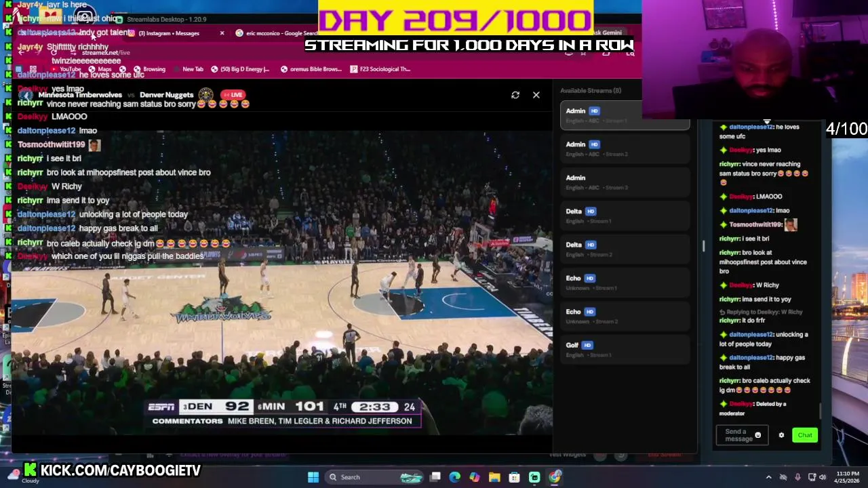868x488 pixels.
Task: Switch to the eric mcconico Google Search tab
Action: [278, 33]
